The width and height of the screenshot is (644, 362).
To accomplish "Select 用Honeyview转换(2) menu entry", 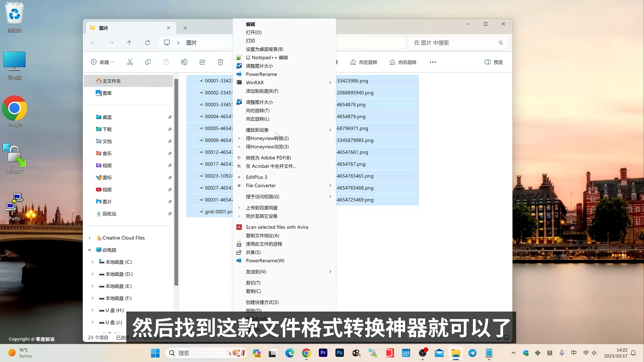I will coord(267,138).
